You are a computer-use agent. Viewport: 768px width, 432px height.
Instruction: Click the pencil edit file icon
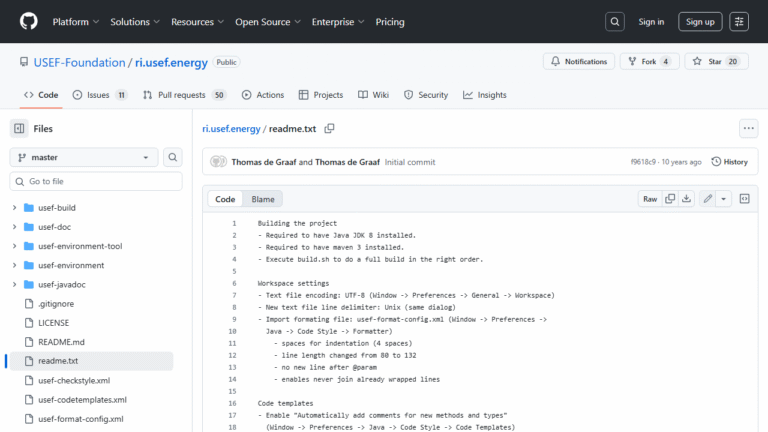pyautogui.click(x=707, y=199)
